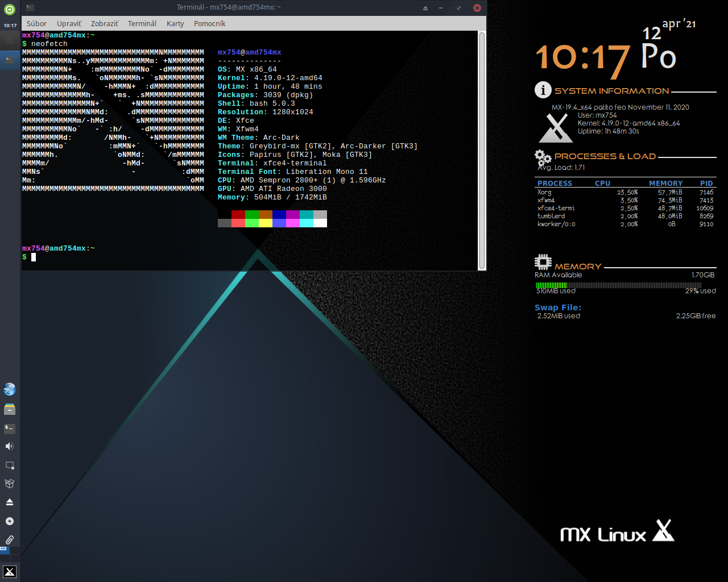Image resolution: width=728 pixels, height=582 pixels.
Task: Click the 'DE: Xfce' line
Action: [236, 120]
